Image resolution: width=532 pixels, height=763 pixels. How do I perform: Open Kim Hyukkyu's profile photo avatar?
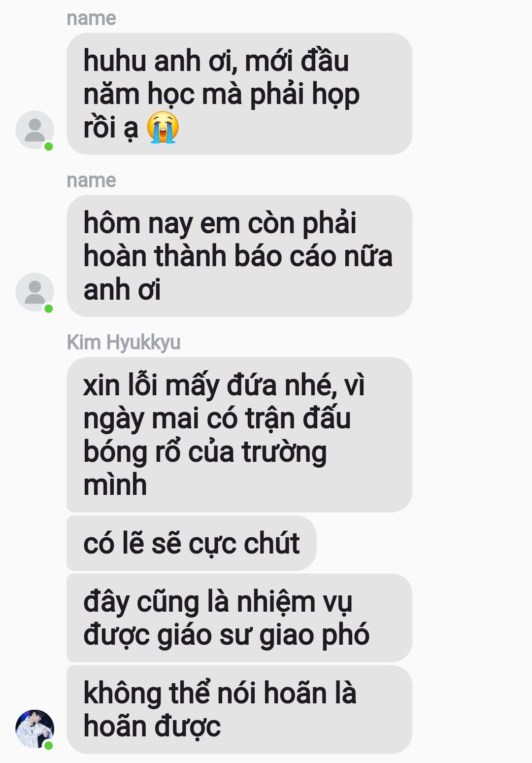(x=35, y=729)
